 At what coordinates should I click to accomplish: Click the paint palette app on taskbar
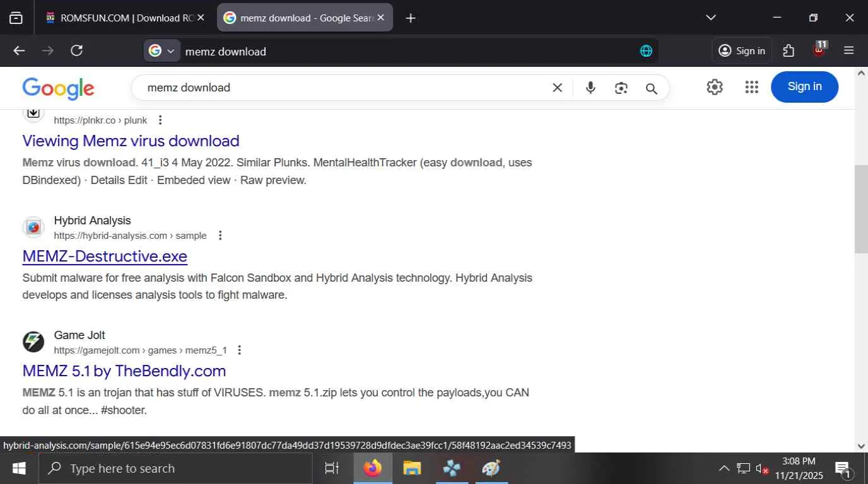click(x=491, y=468)
